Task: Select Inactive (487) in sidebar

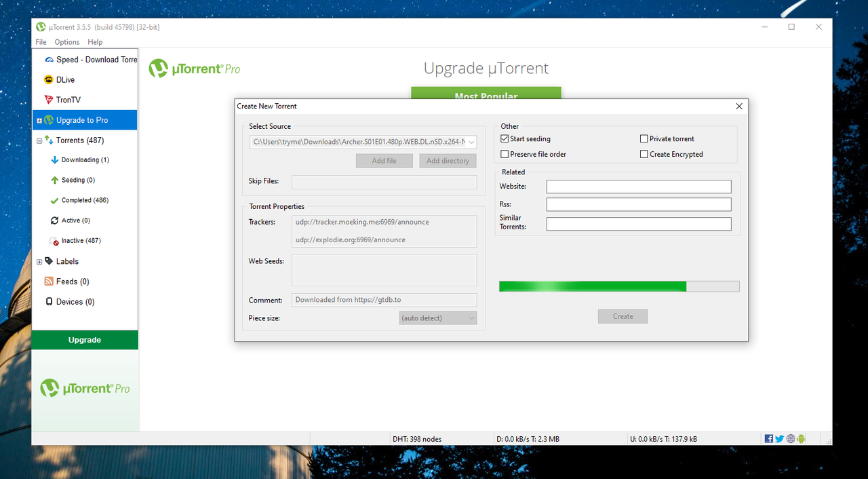Action: coord(81,241)
